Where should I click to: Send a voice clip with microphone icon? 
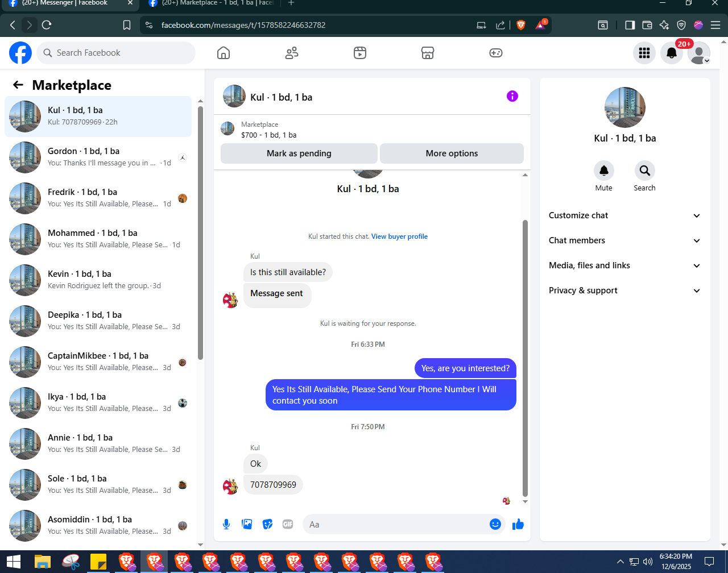click(x=226, y=524)
